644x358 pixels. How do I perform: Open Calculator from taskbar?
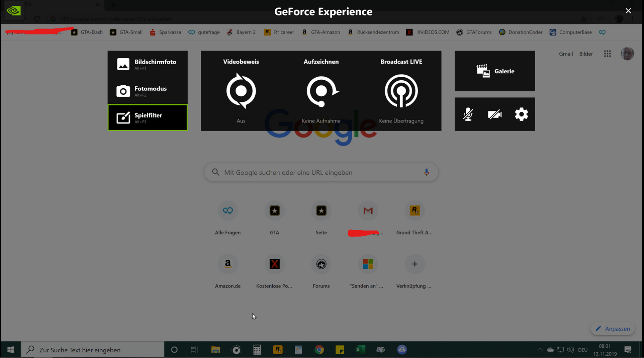[257, 350]
